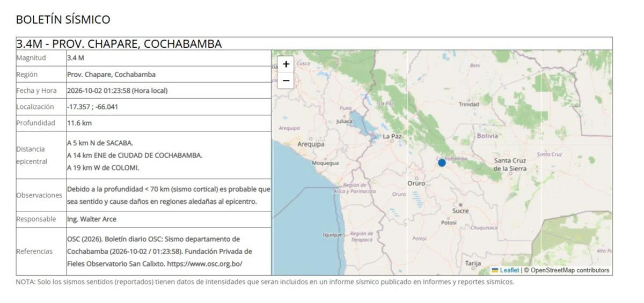This screenshot has width=644, height=303.
Task: Select the date value 2026-10-02 01:23:58
Action: [99, 91]
